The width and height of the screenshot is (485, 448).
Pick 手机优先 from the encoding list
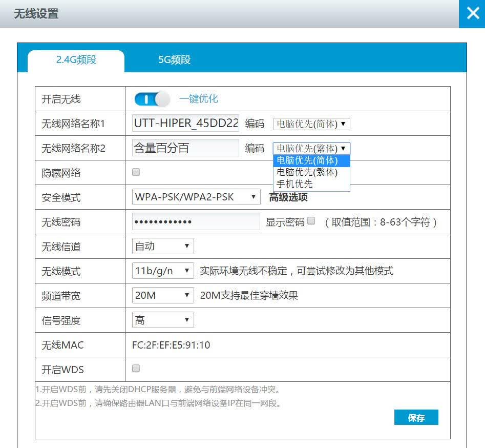coord(311,184)
